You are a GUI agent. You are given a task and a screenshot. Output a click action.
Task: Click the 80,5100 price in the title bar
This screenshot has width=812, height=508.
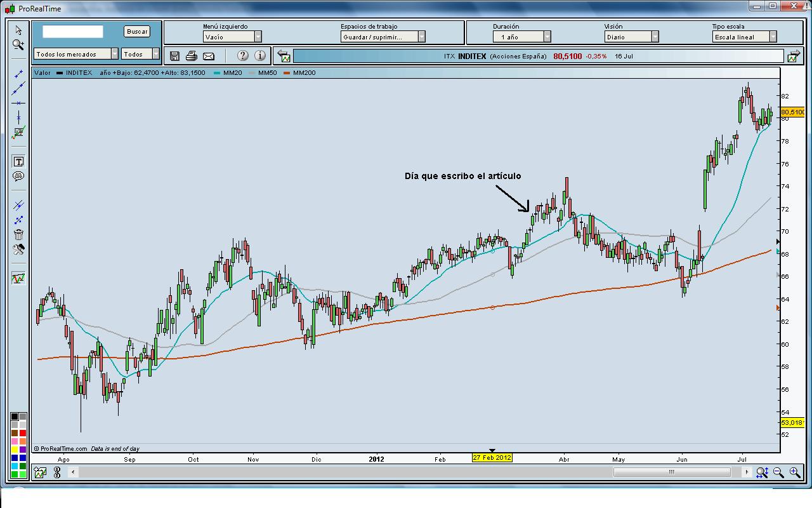567,56
